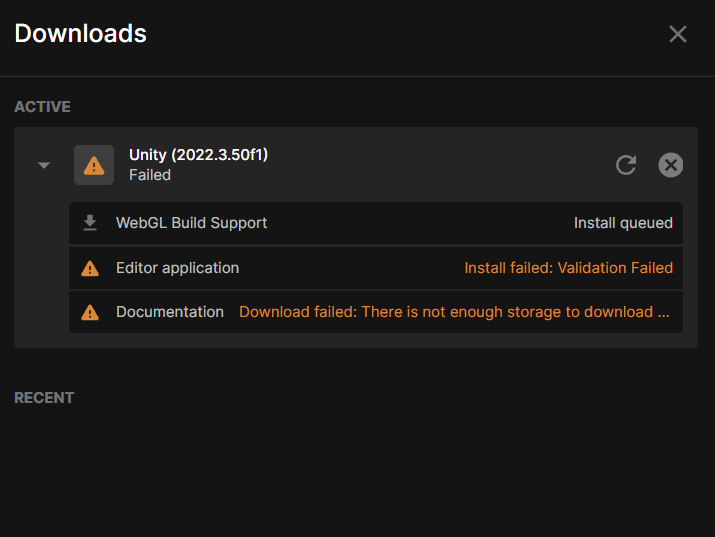Select the WebGL Build Support label
The height and width of the screenshot is (537, 715).
pos(192,223)
